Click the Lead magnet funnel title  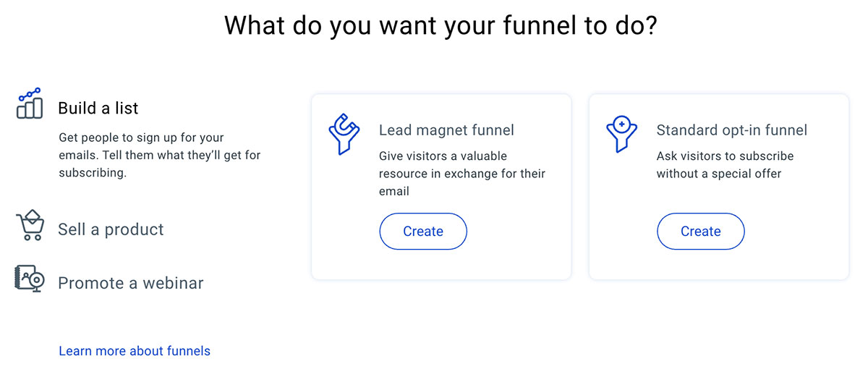click(447, 130)
